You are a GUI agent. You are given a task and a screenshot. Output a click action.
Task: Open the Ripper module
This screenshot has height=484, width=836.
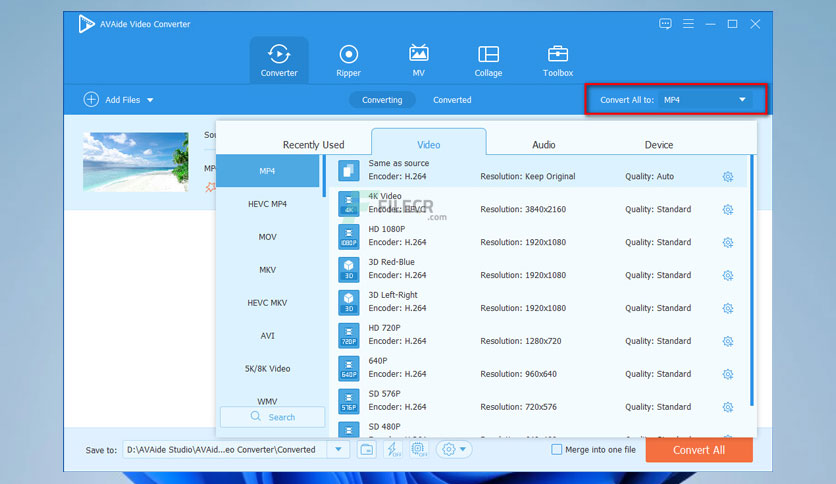coord(348,61)
